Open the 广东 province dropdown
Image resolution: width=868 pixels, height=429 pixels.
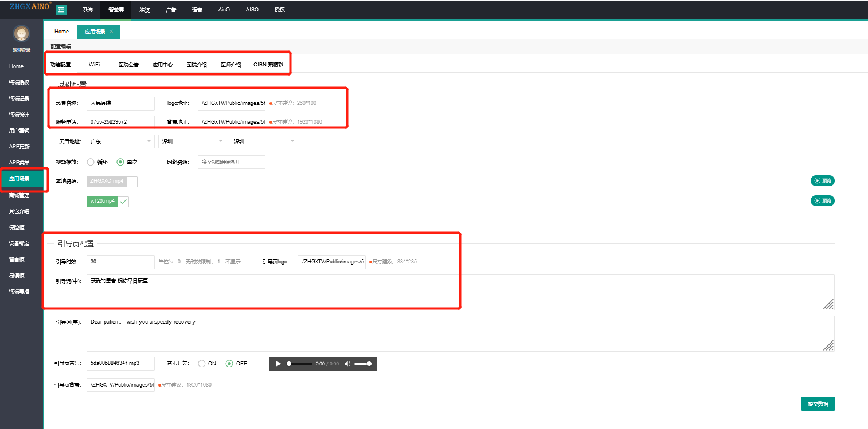click(x=120, y=141)
